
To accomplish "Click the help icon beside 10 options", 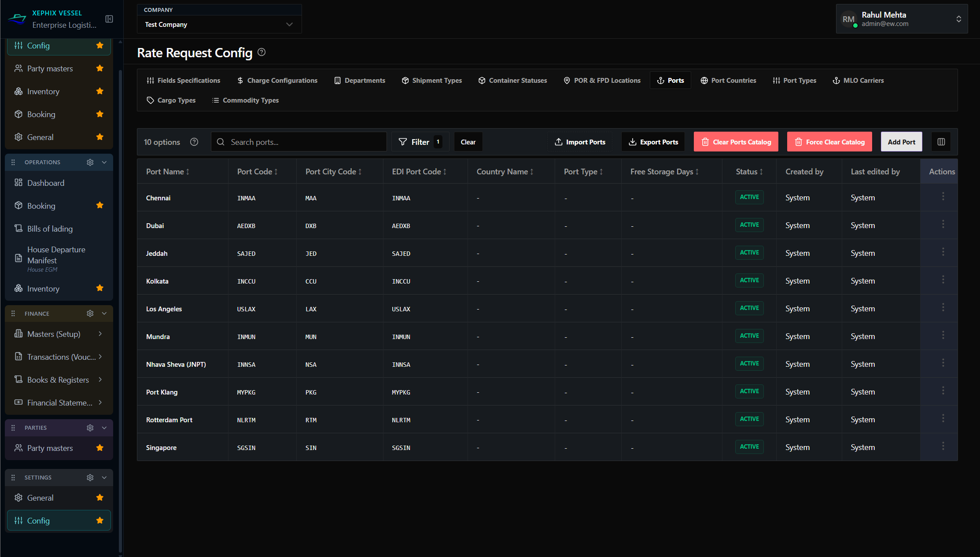I will click(194, 142).
